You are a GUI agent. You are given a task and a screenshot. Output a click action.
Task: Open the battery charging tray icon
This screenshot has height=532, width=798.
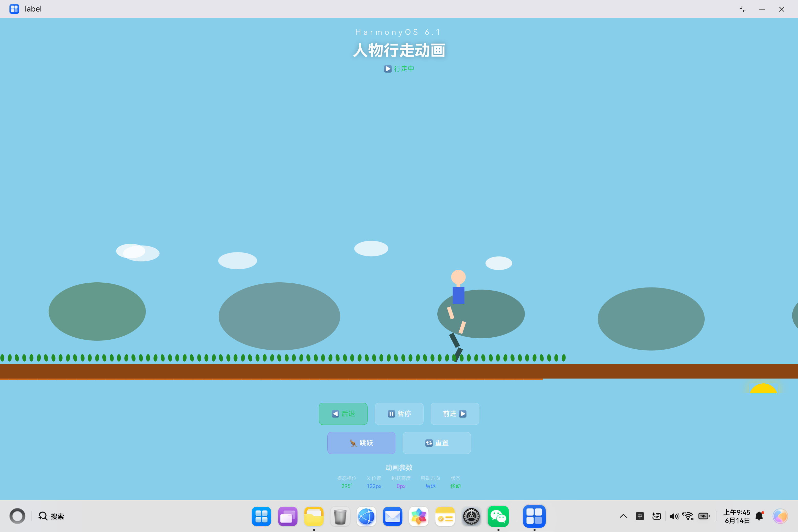(x=704, y=516)
